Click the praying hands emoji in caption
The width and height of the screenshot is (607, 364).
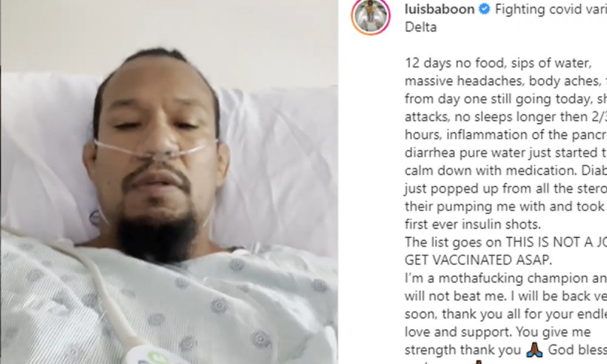(534, 349)
